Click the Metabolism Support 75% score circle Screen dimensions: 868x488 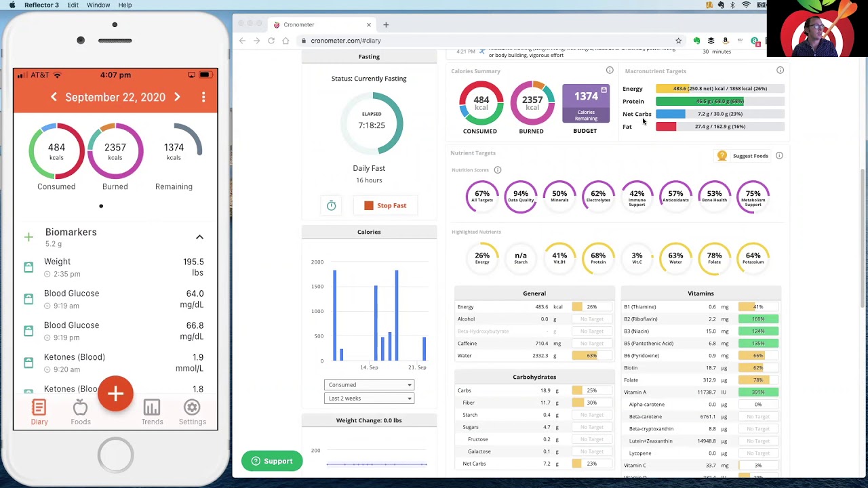point(753,196)
